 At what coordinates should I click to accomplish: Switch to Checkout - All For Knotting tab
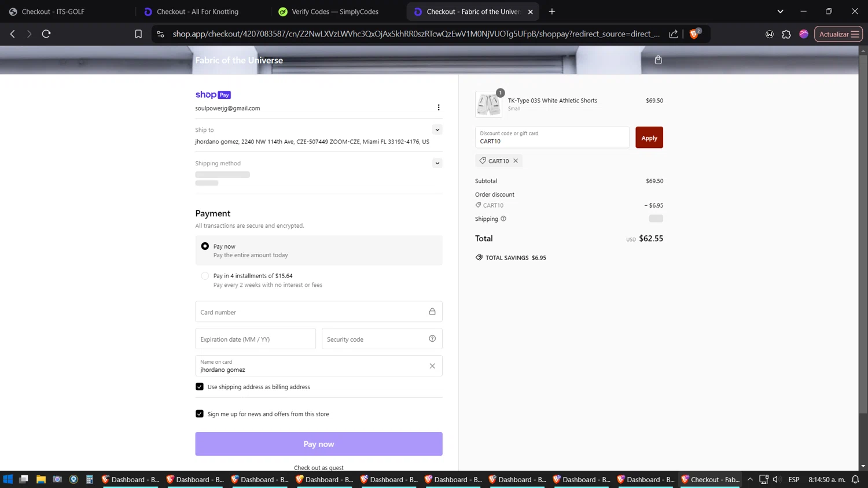tap(203, 12)
